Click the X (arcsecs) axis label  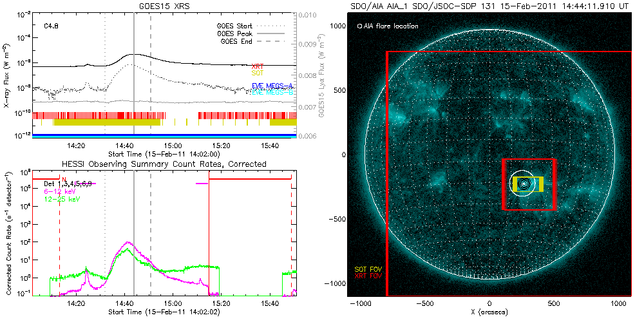pyautogui.click(x=489, y=312)
